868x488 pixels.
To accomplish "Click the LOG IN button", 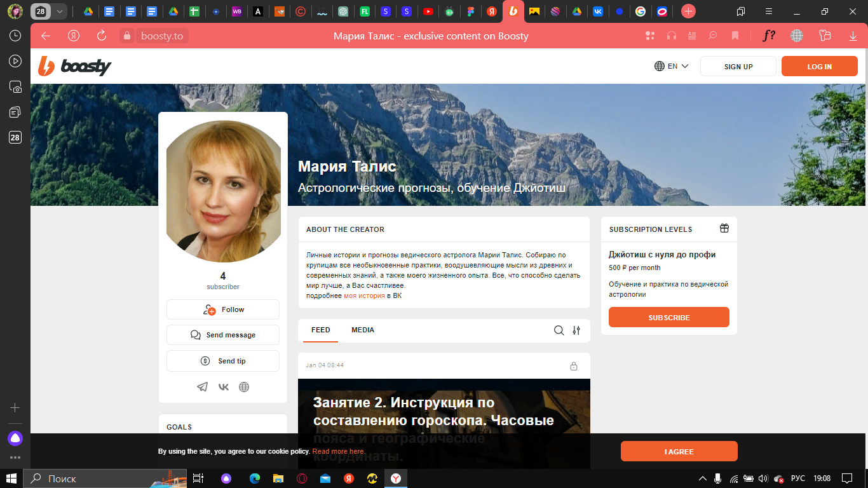I will [819, 67].
